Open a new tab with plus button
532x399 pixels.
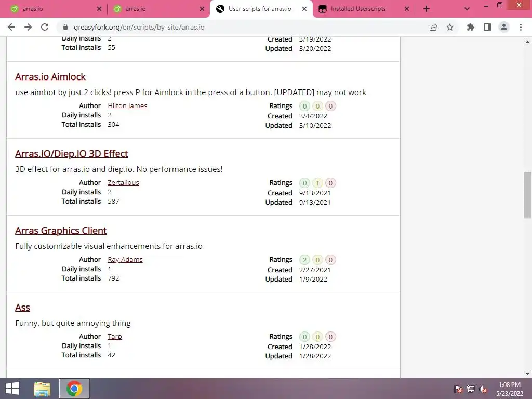click(x=427, y=9)
